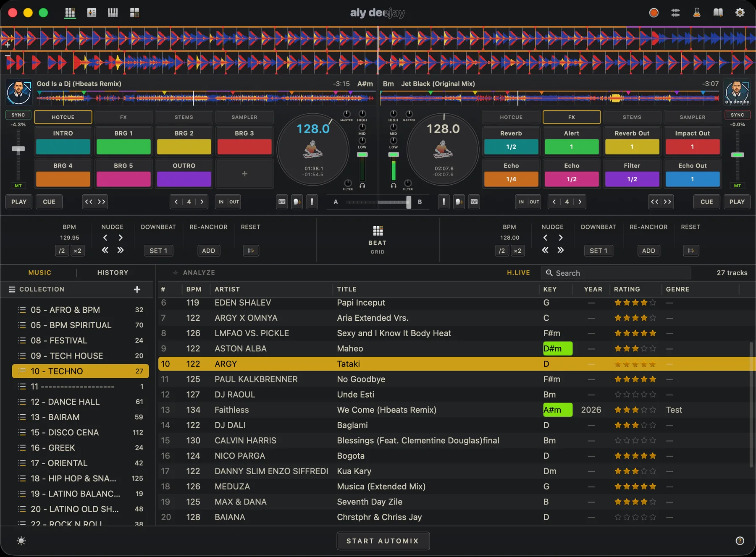Screen dimensions: 756x557
Task: Click right deck CUE button
Action: click(707, 202)
